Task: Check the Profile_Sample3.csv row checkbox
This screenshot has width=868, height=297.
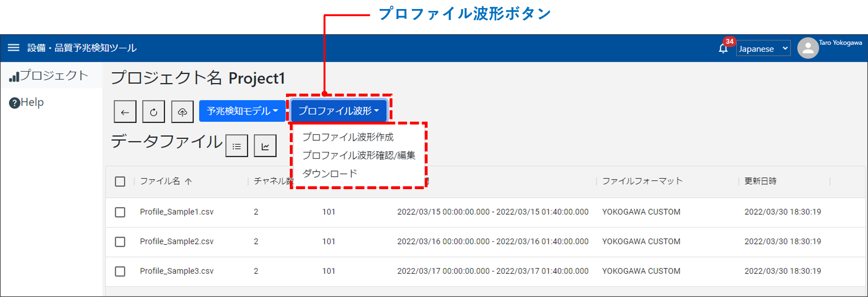Action: pyautogui.click(x=120, y=271)
